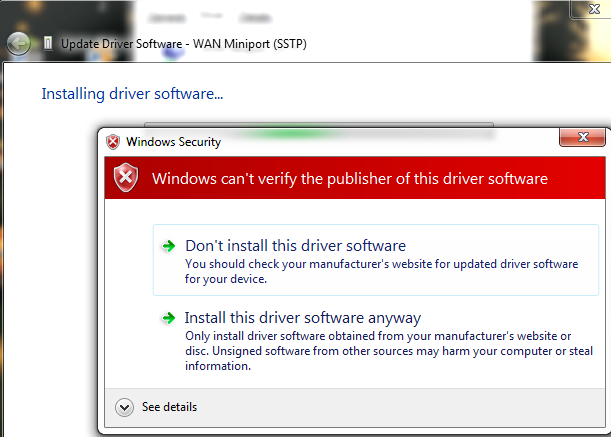The height and width of the screenshot is (437, 611).
Task: Click the back arrow in Update Driver Software
Action: [18, 44]
